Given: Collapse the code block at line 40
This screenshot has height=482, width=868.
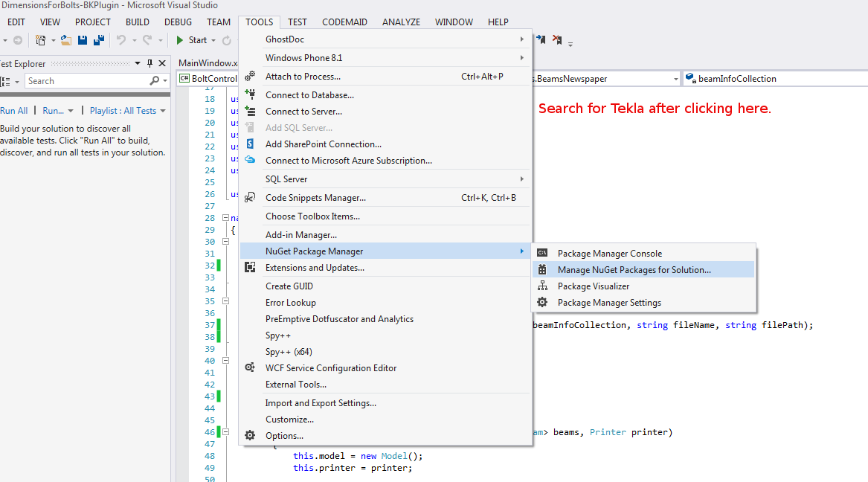Looking at the screenshot, I should 226,360.
